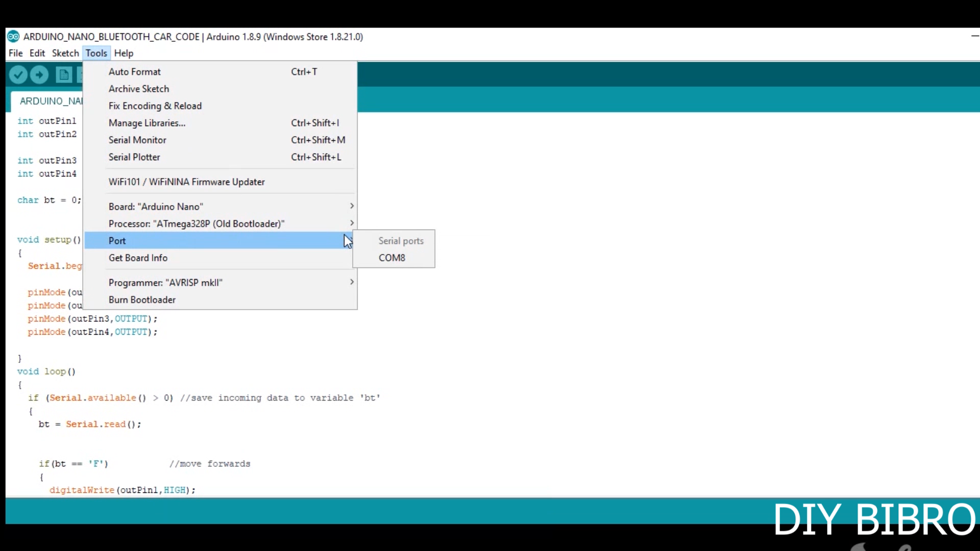Open the Edit menu
This screenshot has width=980, height=551.
pos(37,53)
